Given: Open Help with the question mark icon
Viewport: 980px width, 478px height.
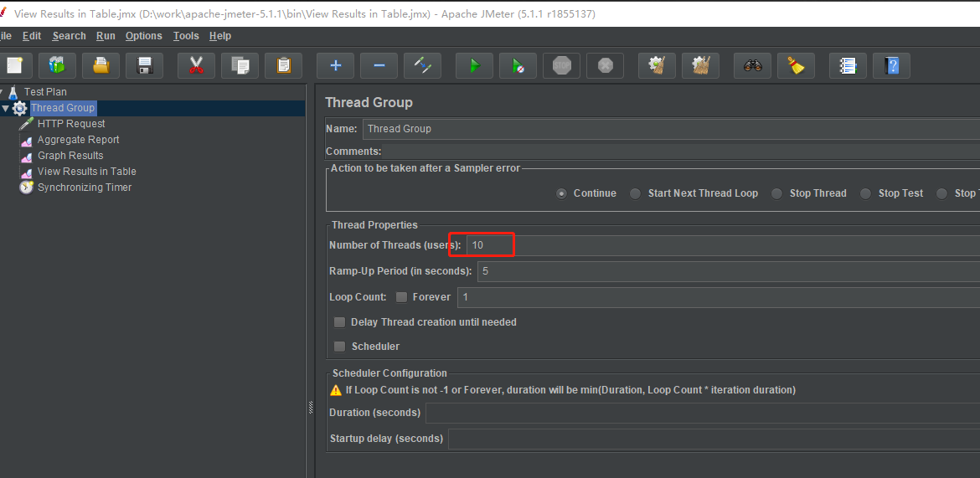Looking at the screenshot, I should (891, 65).
